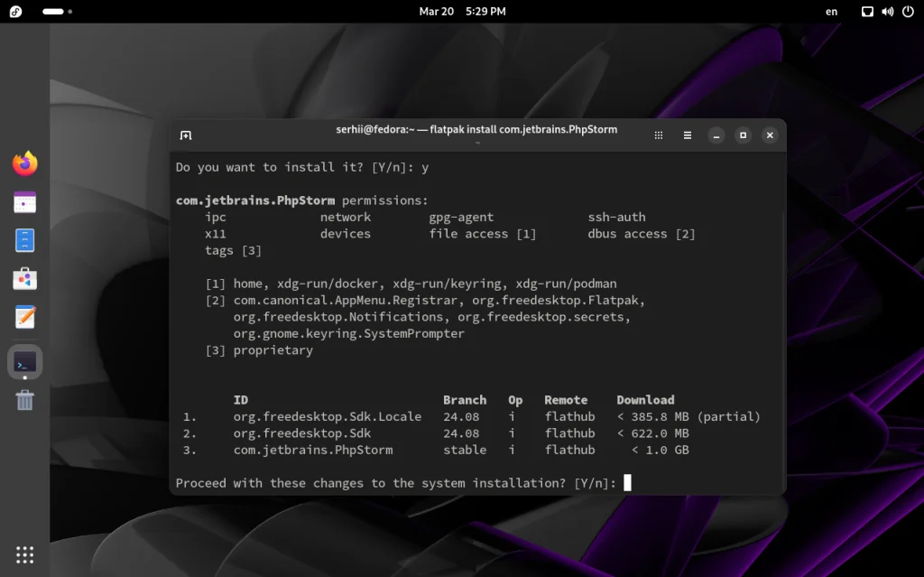Click the power icon in the top bar
The width and height of the screenshot is (924, 577).
[910, 12]
